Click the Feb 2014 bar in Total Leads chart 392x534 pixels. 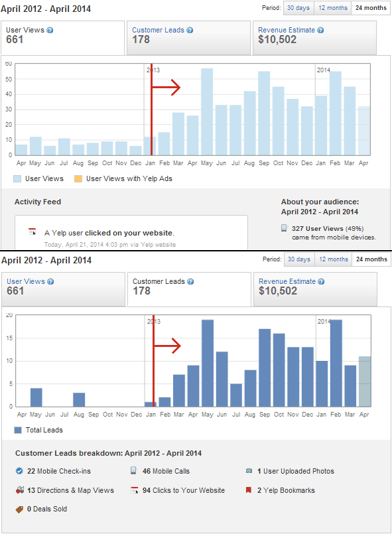[x=336, y=363]
